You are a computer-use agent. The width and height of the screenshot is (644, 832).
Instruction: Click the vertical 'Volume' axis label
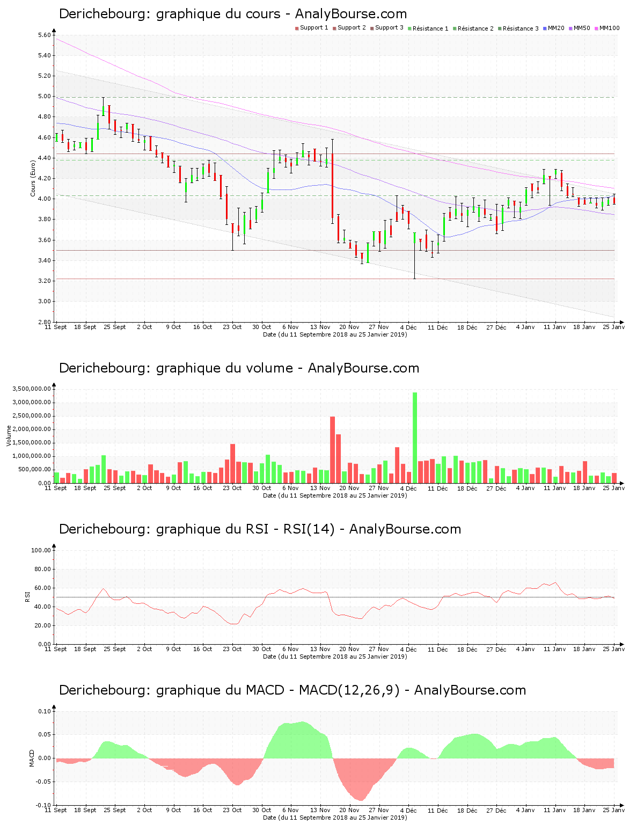9,436
